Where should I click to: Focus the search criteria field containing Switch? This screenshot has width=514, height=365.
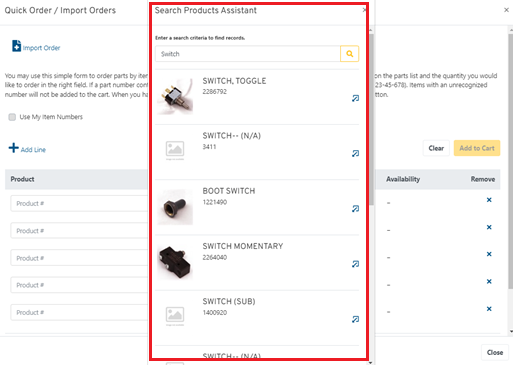point(248,54)
